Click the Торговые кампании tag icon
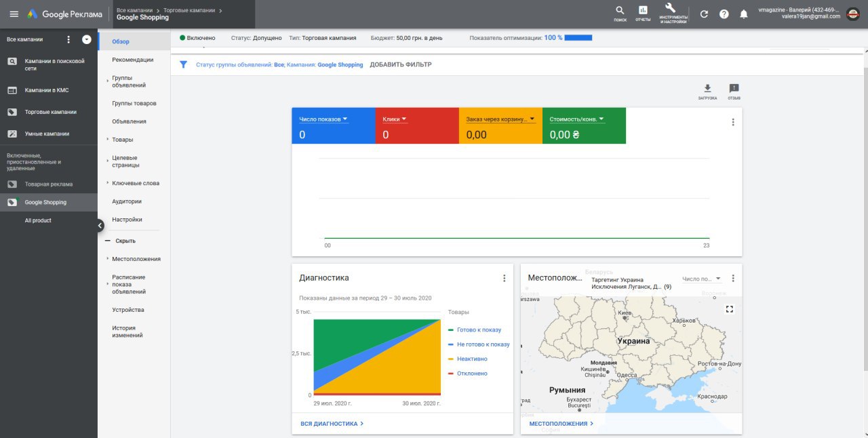868x438 pixels. (12, 112)
